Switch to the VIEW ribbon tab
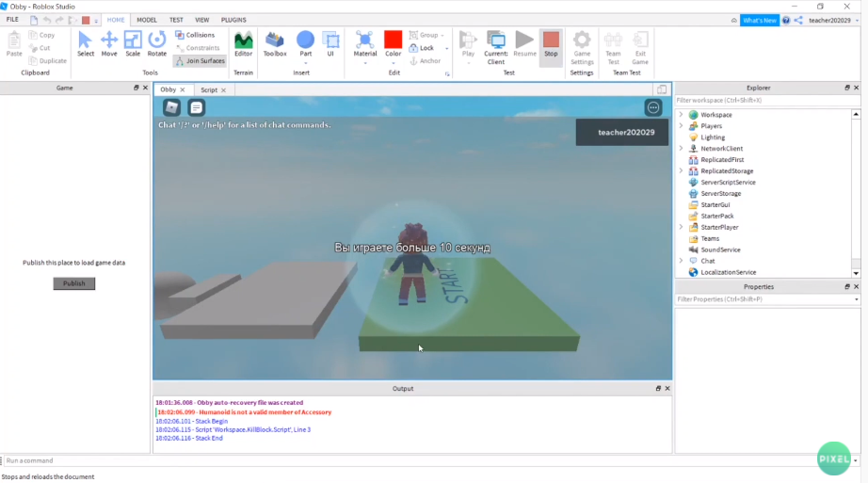The height and width of the screenshot is (483, 868). click(x=202, y=20)
